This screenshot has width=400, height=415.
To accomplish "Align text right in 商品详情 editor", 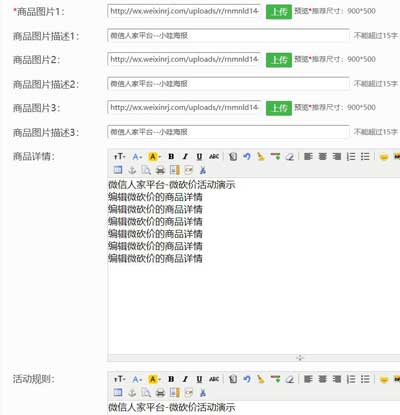I will [337, 156].
